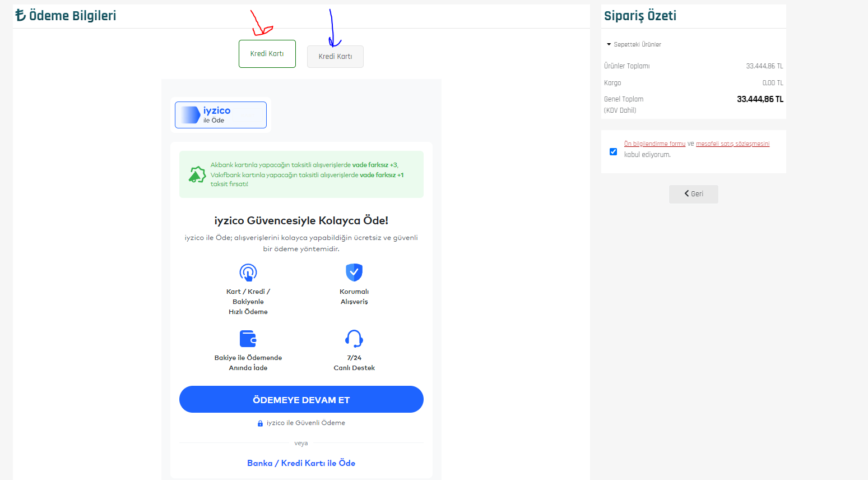Viewport: 868px width, 480px height.
Task: Click the Turkish lira icon in Ödeme Bilgileri
Action: 21,15
